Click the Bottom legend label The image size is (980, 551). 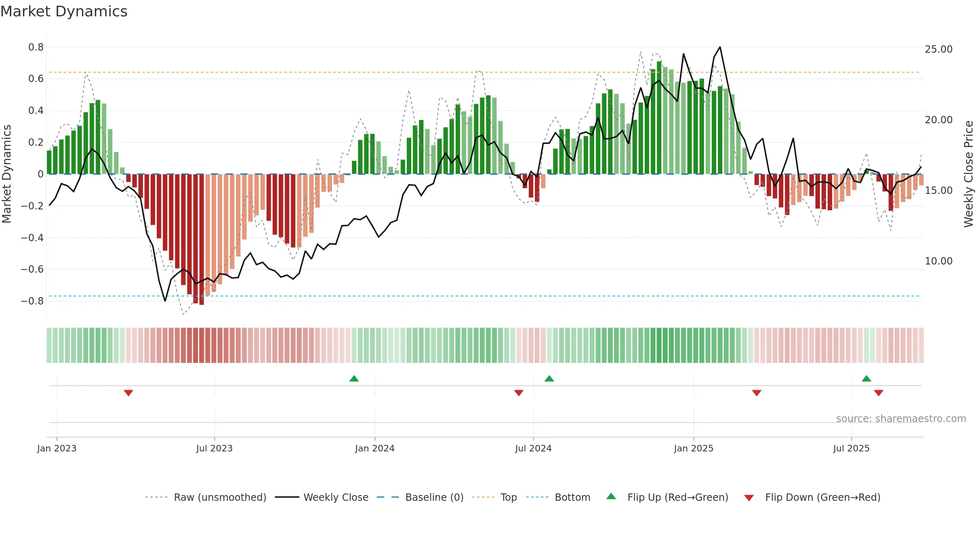click(x=572, y=497)
